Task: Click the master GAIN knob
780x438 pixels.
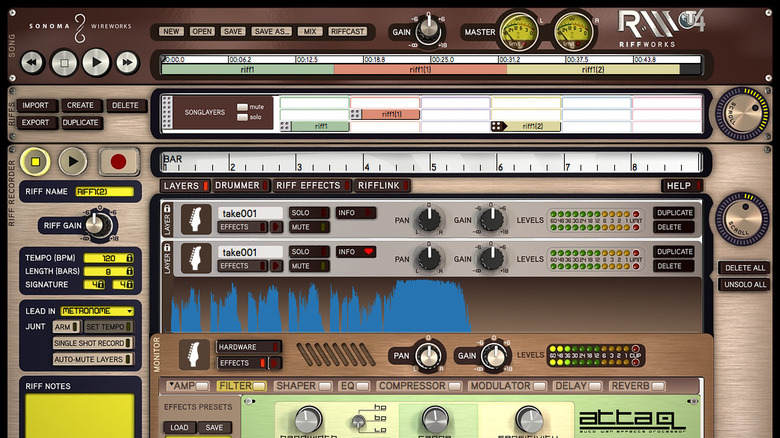Action: click(x=428, y=30)
